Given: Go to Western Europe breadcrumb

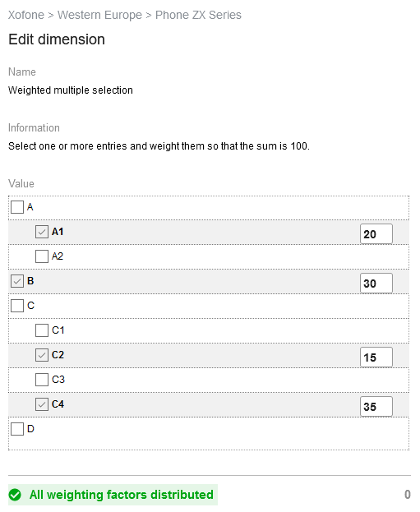Looking at the screenshot, I should [x=100, y=15].
